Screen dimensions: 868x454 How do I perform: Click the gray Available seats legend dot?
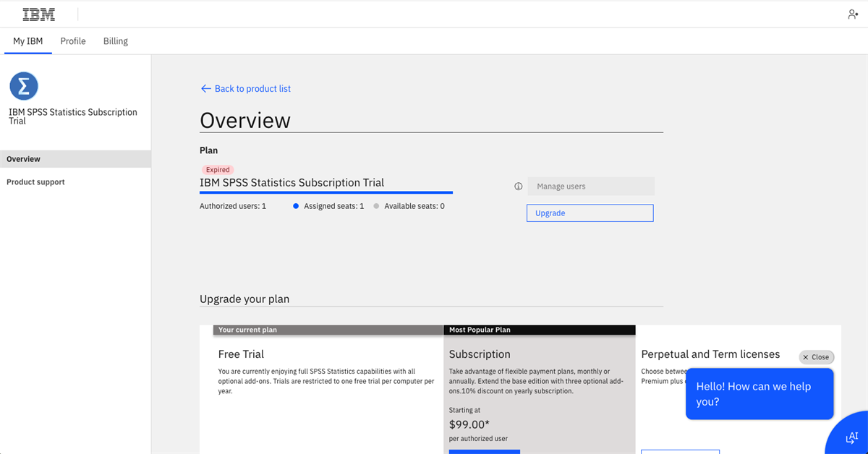tap(376, 207)
